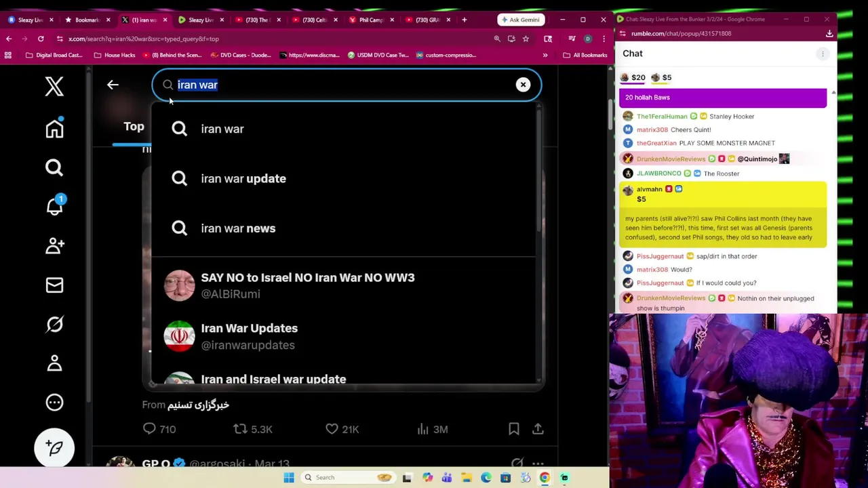Compose a new post with feather button
This screenshot has height=488, width=868.
click(54, 448)
